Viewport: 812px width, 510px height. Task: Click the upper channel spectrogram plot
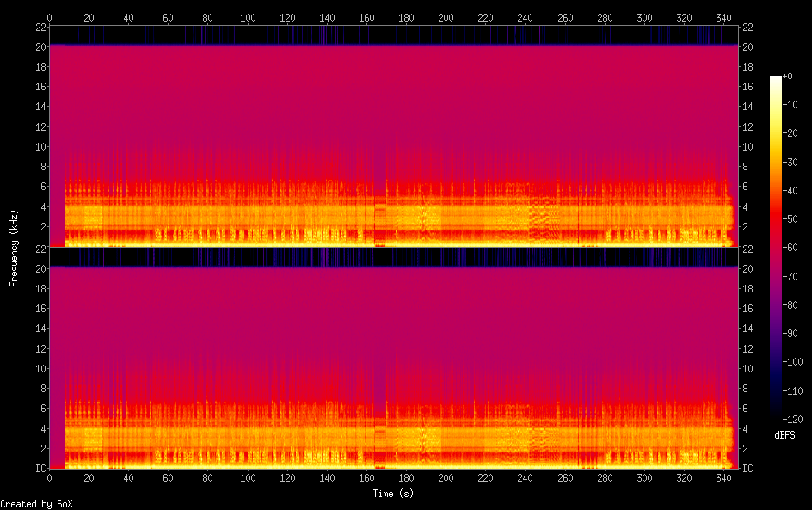(x=394, y=137)
